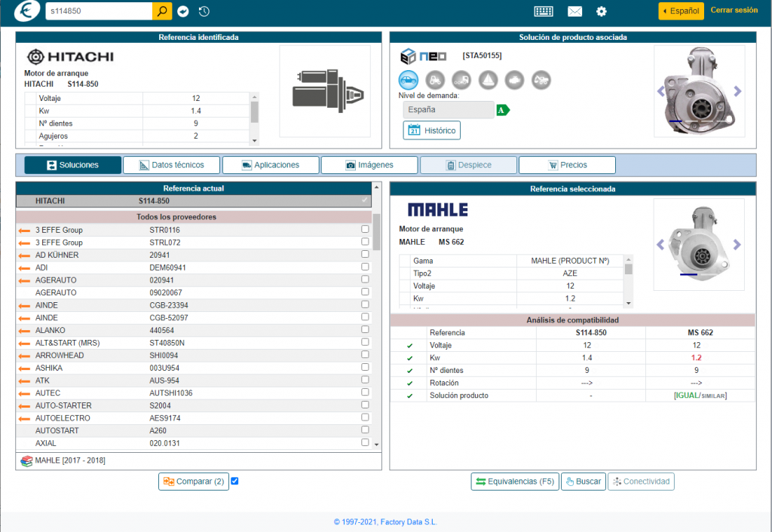The image size is (772, 532).
Task: Click the Conectividad button
Action: point(641,482)
